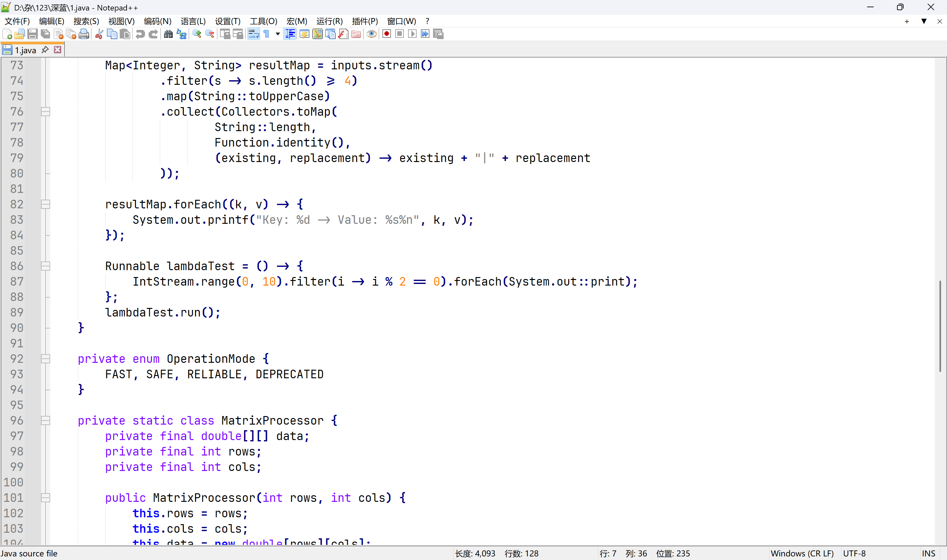Start macro recording with the red dot icon
This screenshot has width=947, height=560.
tap(386, 34)
